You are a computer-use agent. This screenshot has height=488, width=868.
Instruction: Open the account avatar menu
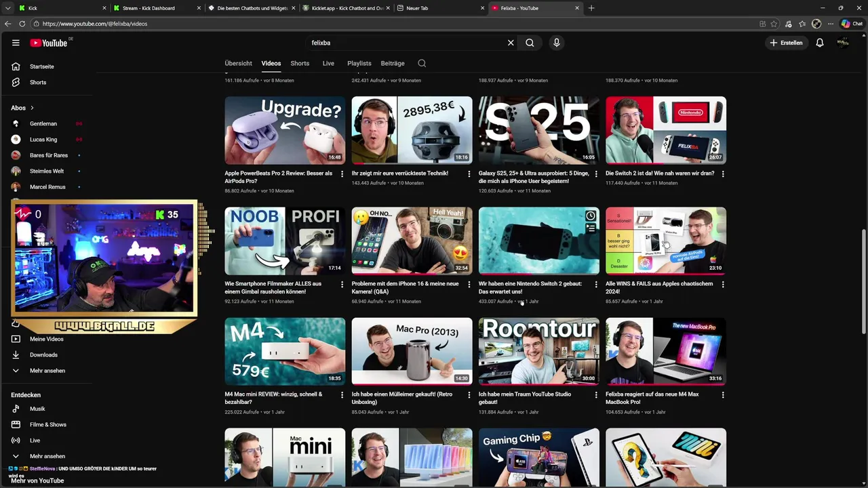[843, 43]
